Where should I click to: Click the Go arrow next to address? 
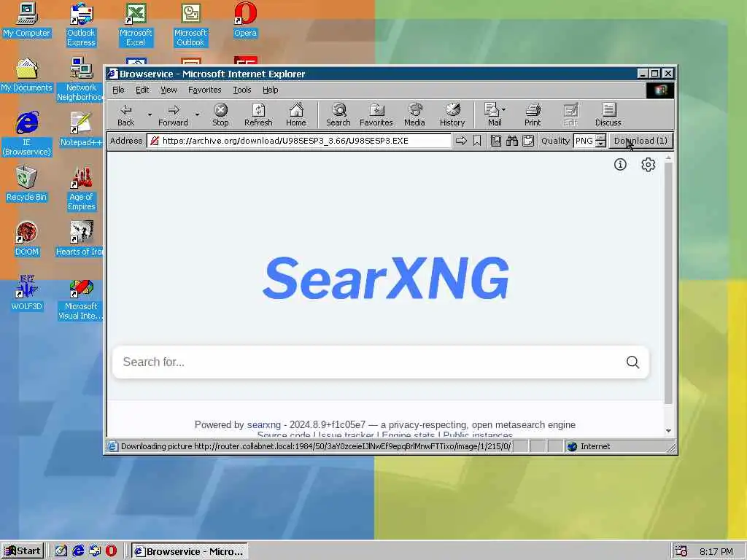pos(461,141)
